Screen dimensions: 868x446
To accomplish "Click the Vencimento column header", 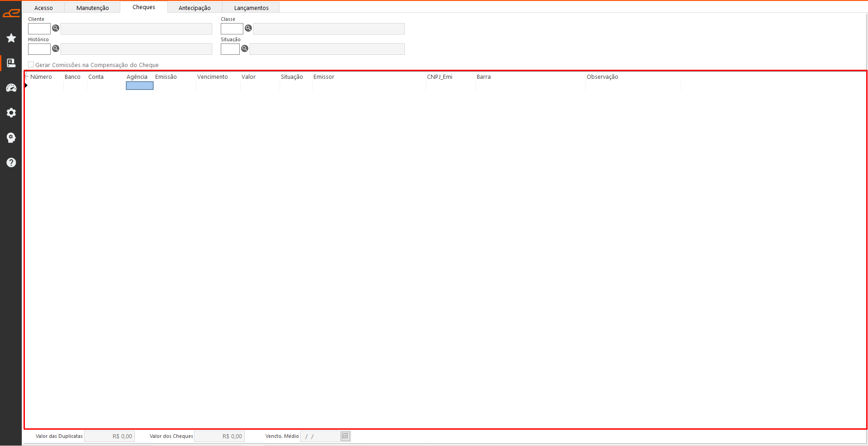I will pyautogui.click(x=213, y=77).
